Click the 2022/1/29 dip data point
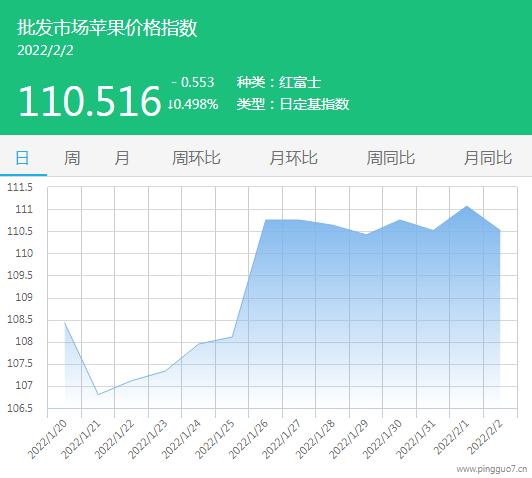This screenshot has height=478, width=532. pos(366,234)
